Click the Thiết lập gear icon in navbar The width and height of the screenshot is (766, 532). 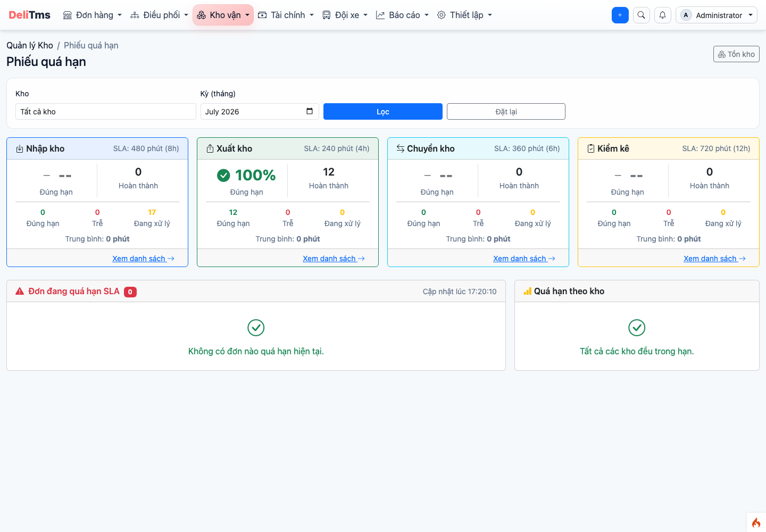(x=442, y=15)
